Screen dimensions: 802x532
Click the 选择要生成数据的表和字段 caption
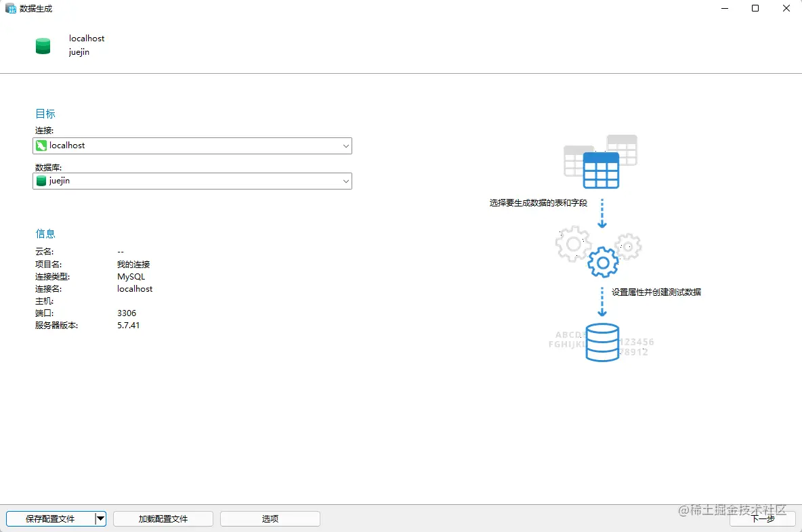[x=538, y=203]
